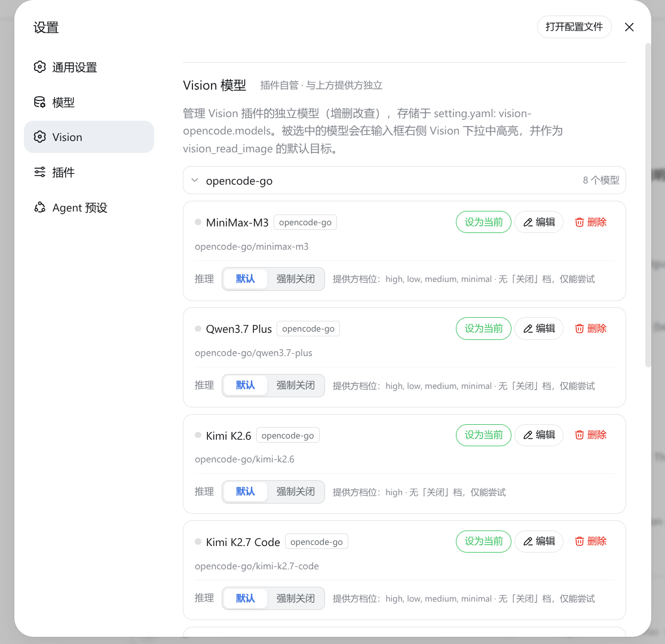Open the 插件 settings section
This screenshot has width=665, height=644.
(89, 172)
